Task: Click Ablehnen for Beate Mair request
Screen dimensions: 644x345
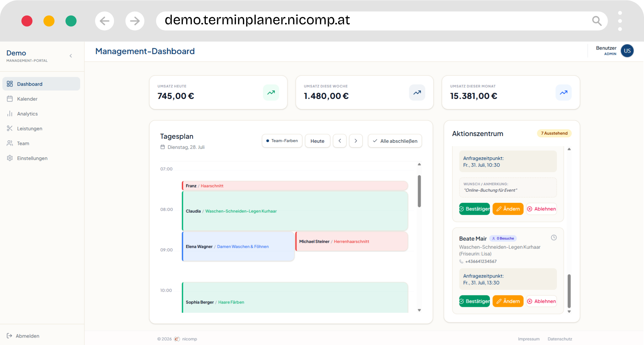Action: pos(541,301)
